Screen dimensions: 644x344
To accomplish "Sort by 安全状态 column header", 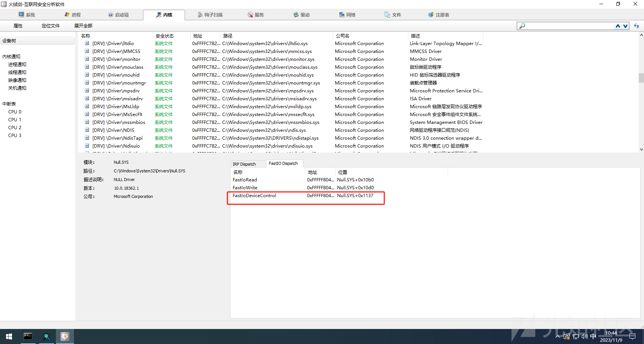I will click(x=172, y=36).
